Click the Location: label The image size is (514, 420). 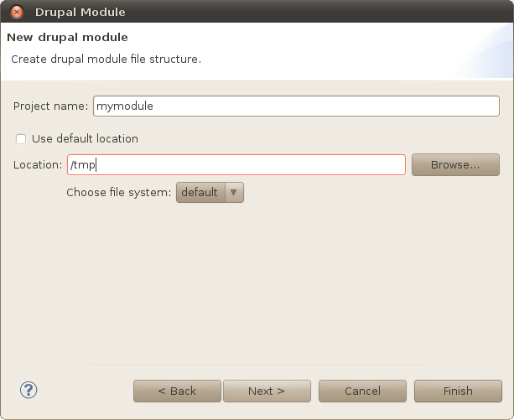click(x=38, y=165)
